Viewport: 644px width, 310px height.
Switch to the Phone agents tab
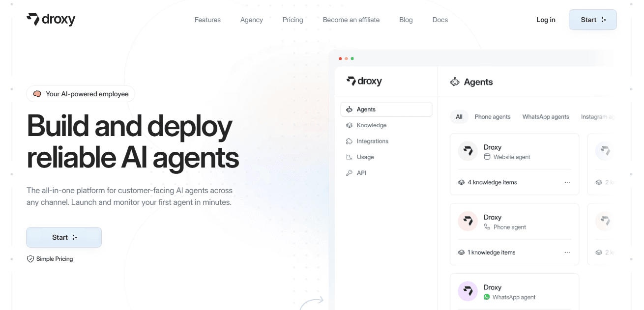492,117
